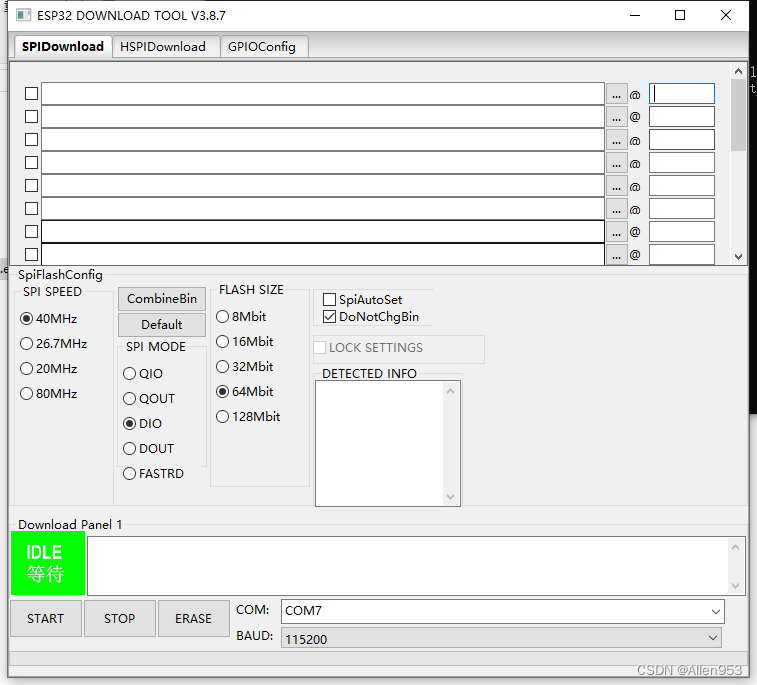
Task: Browse for file in the first row
Action: 617,94
